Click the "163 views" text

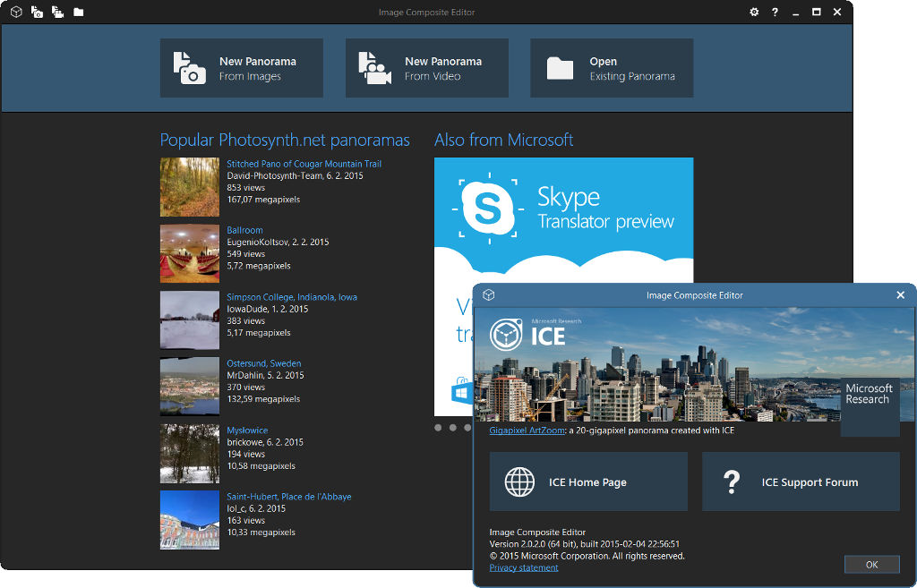click(245, 520)
